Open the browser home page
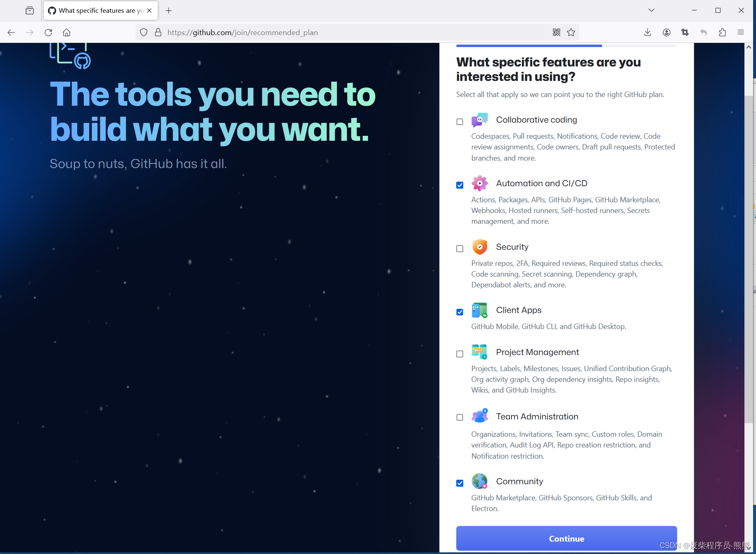Viewport: 756px width, 554px height. (x=66, y=32)
